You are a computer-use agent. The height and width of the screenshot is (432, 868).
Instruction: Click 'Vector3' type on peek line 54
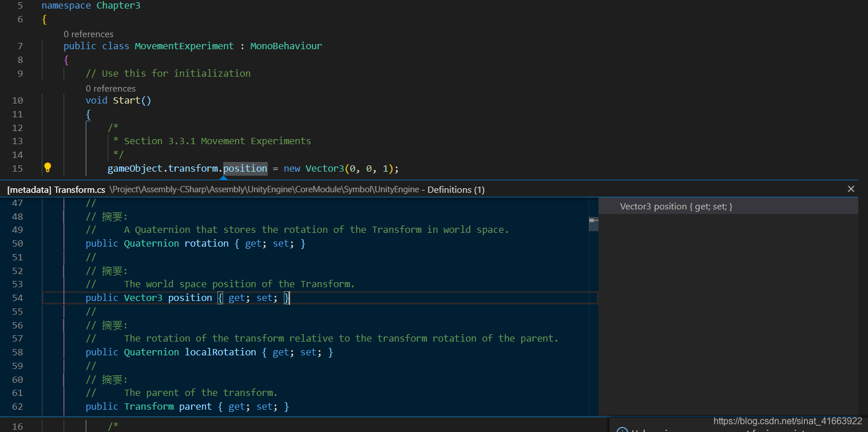(x=143, y=298)
